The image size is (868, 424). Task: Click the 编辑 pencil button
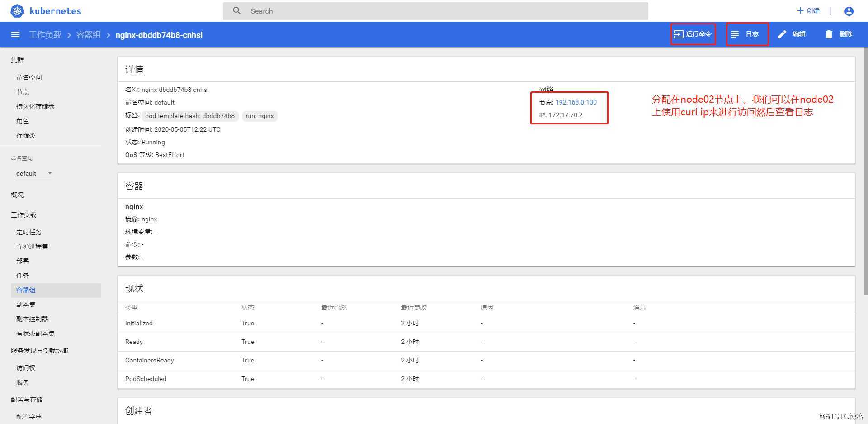(792, 34)
